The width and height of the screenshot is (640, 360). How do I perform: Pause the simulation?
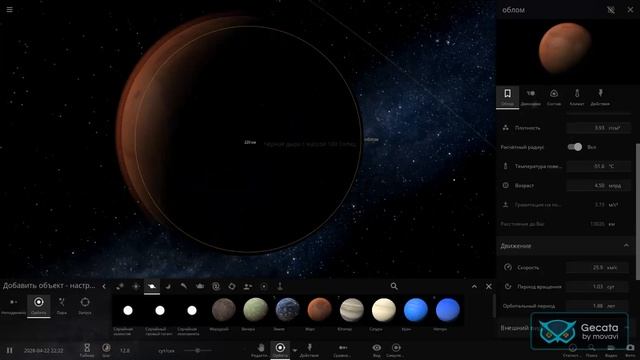(9, 350)
